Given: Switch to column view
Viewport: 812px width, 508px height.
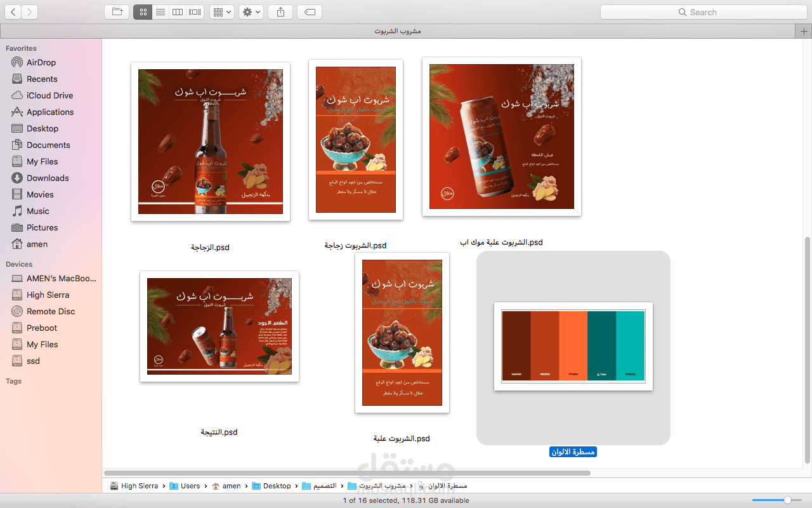Looking at the screenshot, I should click(178, 12).
